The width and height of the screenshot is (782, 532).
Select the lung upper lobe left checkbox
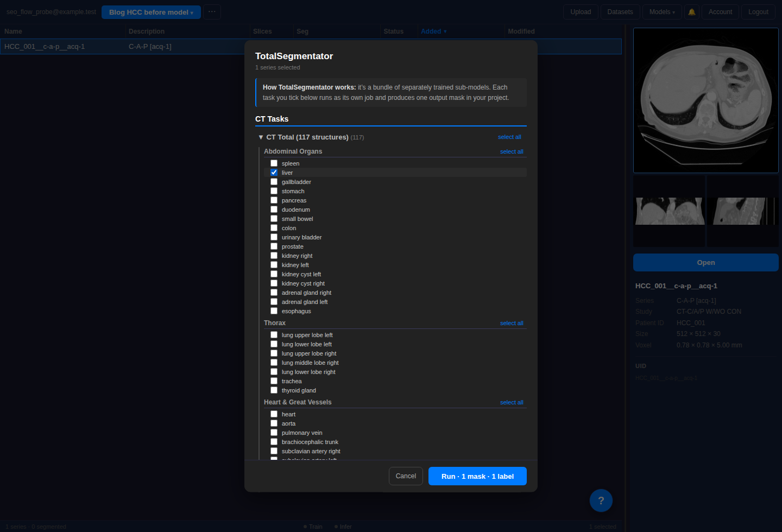coord(274,335)
